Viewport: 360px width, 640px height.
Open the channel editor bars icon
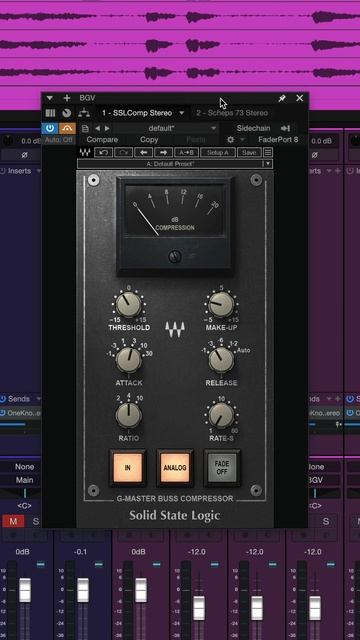(50, 113)
